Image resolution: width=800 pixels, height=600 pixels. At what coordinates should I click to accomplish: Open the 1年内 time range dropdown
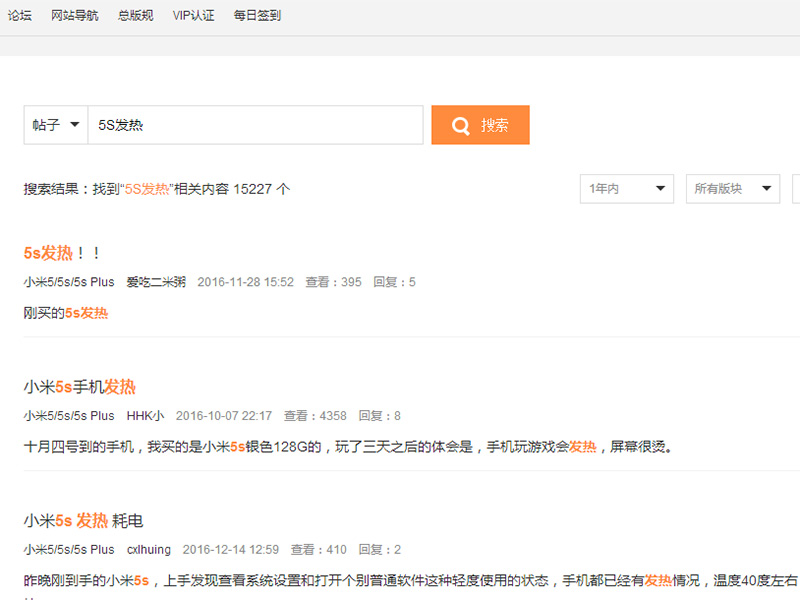[x=627, y=189]
